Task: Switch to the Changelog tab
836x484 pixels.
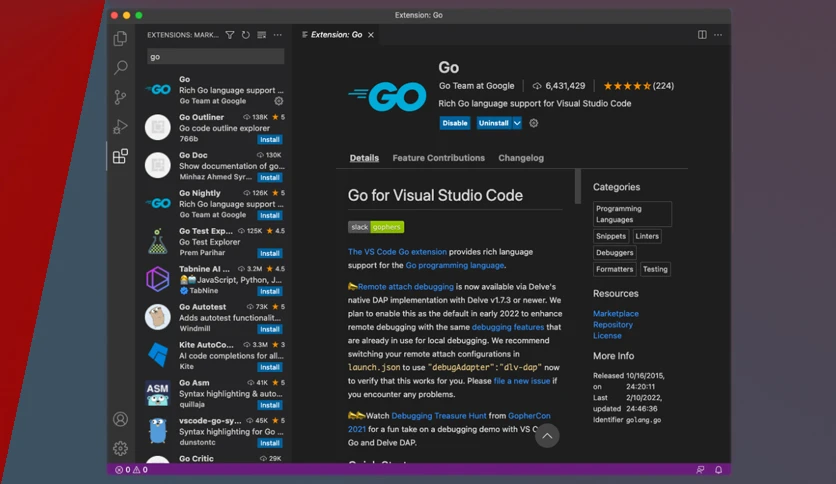Action: (x=521, y=158)
